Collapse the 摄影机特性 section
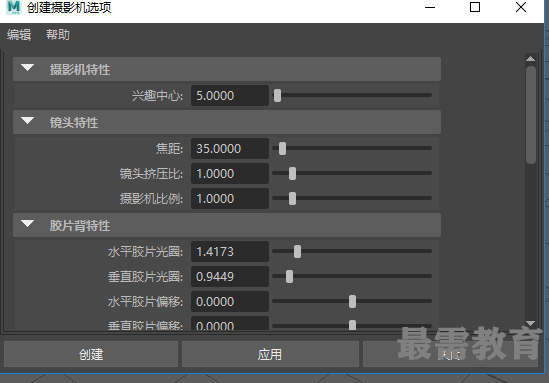Viewport: 549px width, 383px height. click(x=27, y=68)
